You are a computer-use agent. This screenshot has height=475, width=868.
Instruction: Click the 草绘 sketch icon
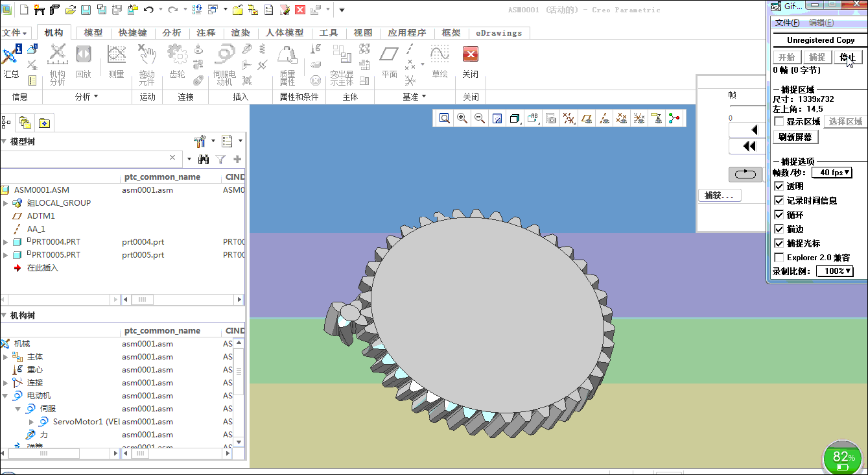[x=440, y=62]
